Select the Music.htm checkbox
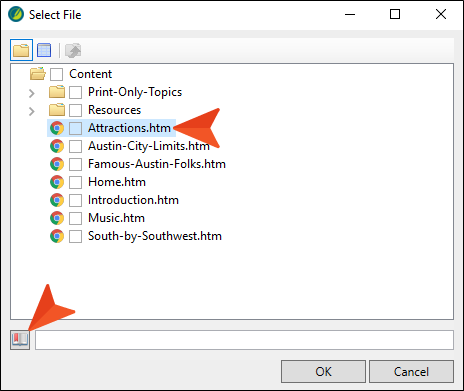This screenshot has width=464, height=391. point(76,218)
